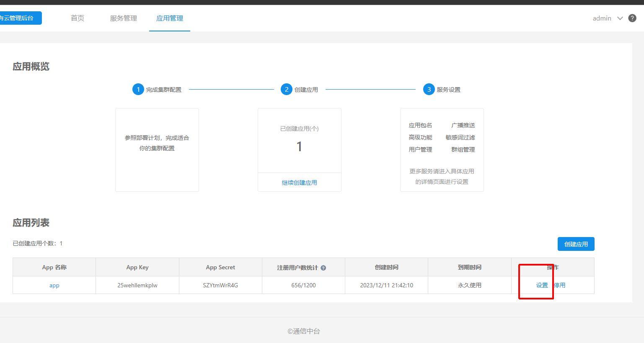
Task: Click the step 3 circle for 服务设置
Action: pyautogui.click(x=429, y=89)
